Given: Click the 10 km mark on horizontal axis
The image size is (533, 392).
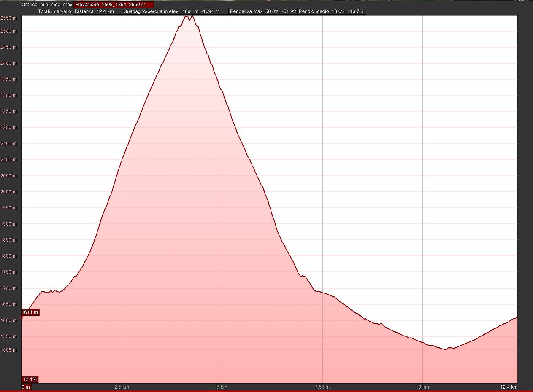Looking at the screenshot, I should pyautogui.click(x=422, y=387).
